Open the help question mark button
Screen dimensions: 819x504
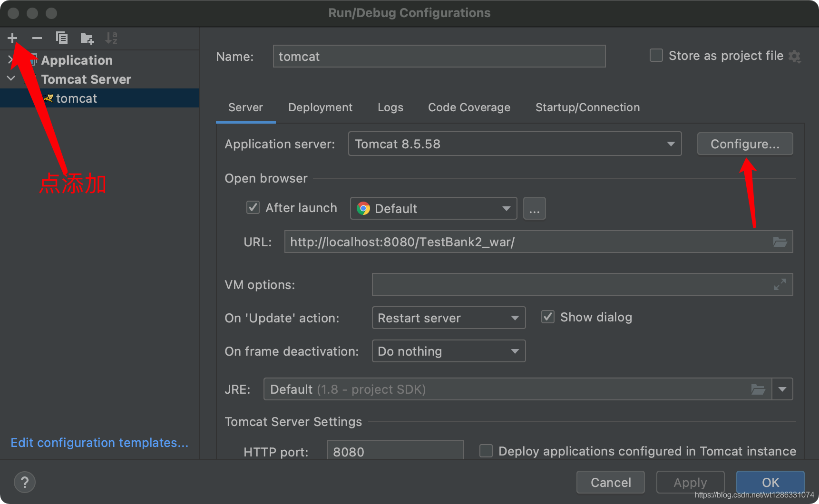click(x=25, y=482)
